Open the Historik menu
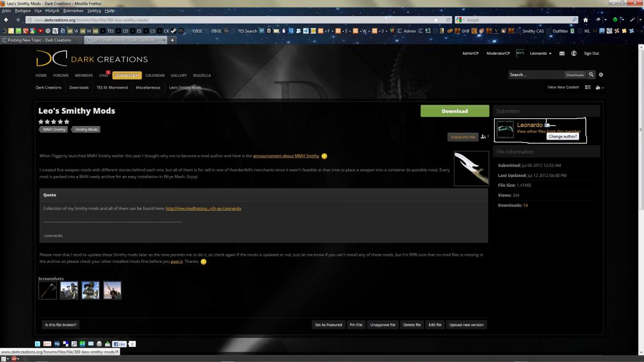Viewport: 644px width, 362px height. 53,10
